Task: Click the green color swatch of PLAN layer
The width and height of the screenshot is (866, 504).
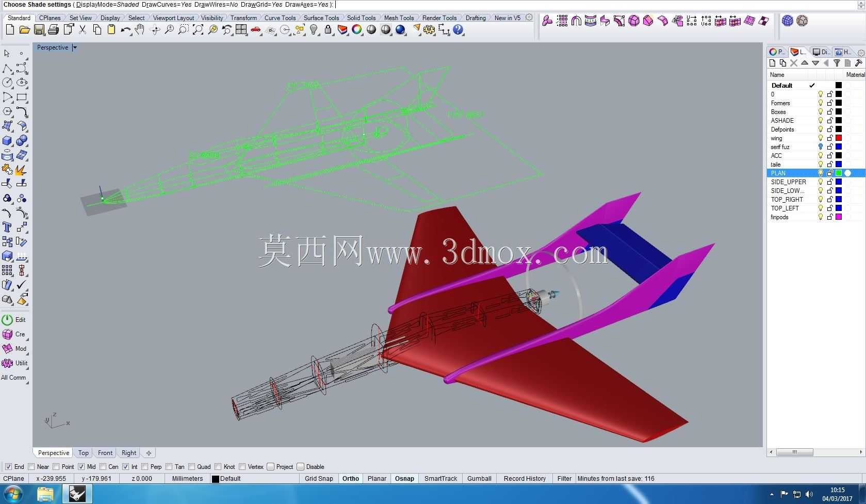Action: [x=839, y=173]
